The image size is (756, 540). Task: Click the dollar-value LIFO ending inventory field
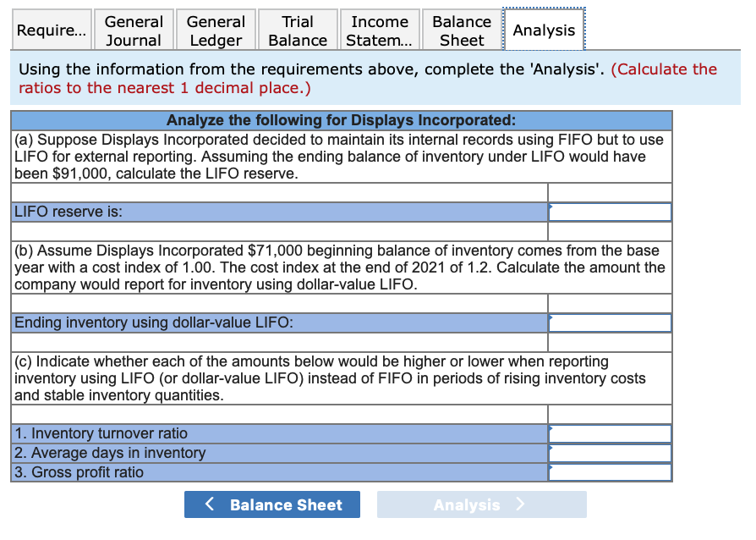click(x=609, y=321)
